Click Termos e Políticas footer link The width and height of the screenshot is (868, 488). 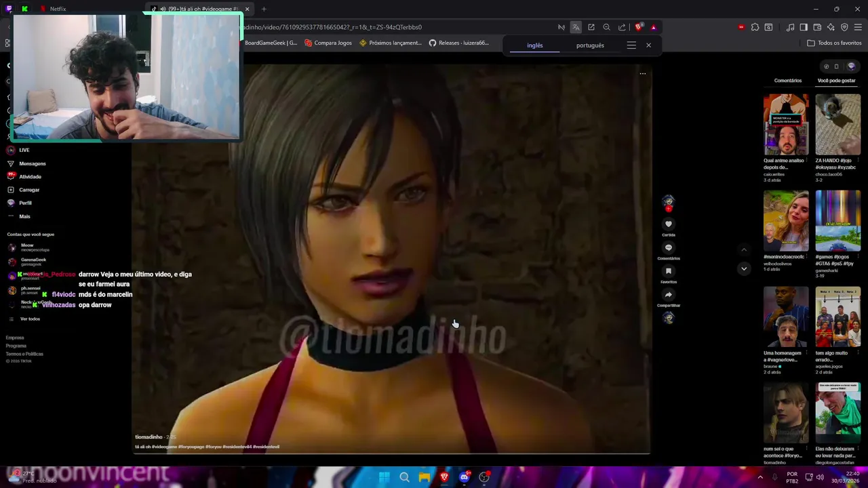click(x=24, y=354)
